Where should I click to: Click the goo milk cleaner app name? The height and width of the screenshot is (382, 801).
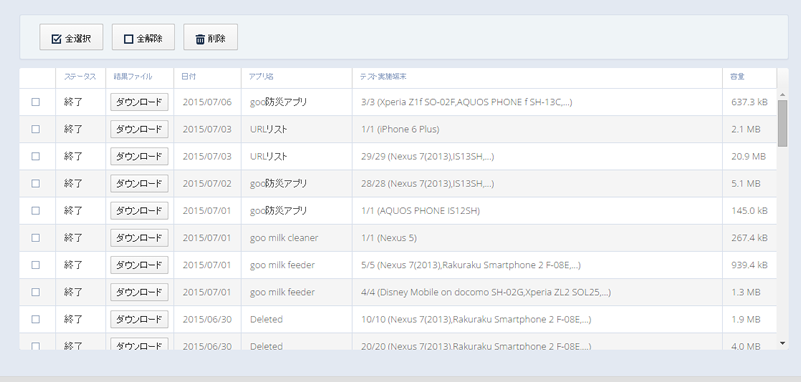(x=284, y=237)
